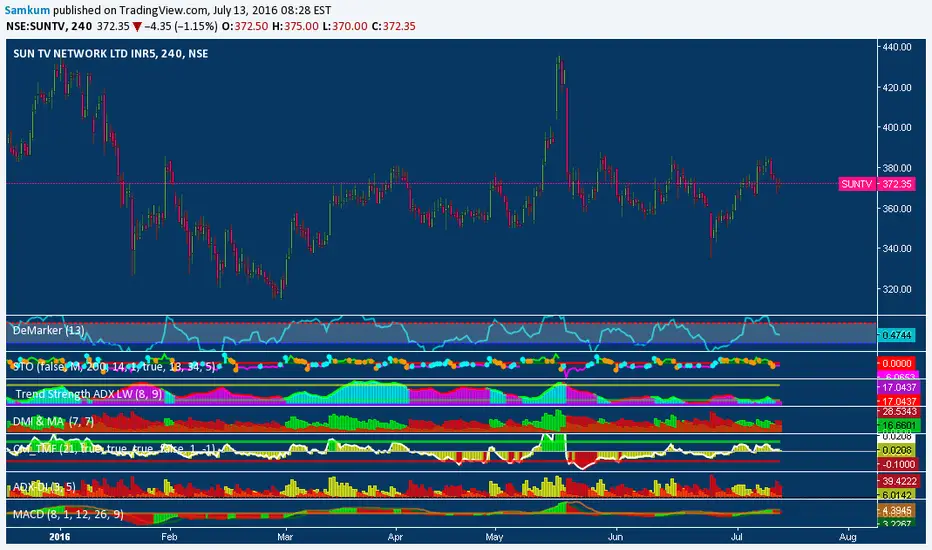Viewport: 932px width, 550px height.
Task: Select the STO indicator label
Action: click(x=114, y=367)
